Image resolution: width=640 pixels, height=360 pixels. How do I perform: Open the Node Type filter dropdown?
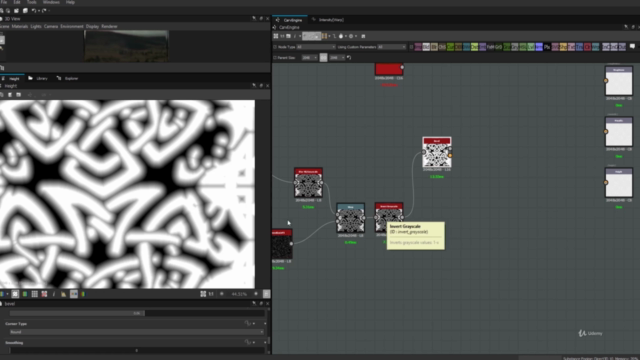coord(316,47)
